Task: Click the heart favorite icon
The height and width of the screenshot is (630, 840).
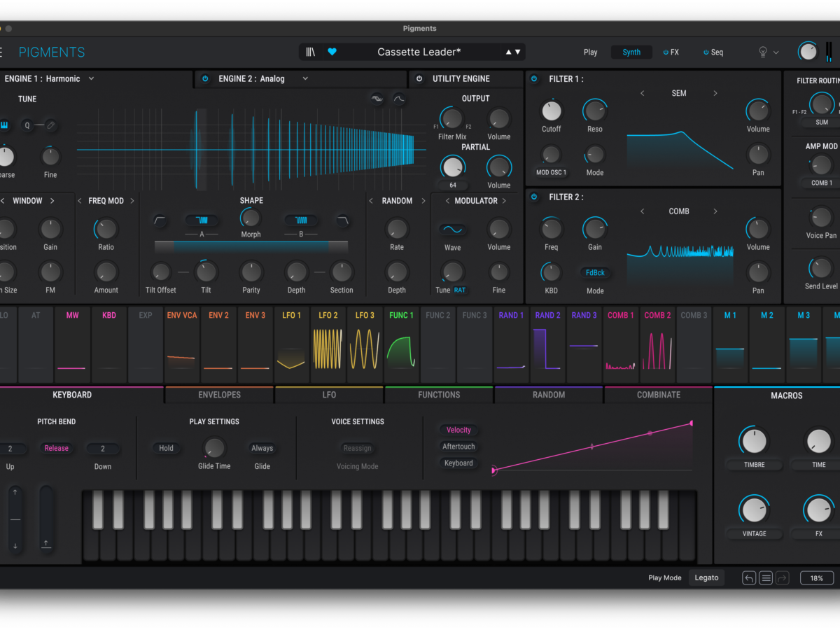Action: coord(332,52)
